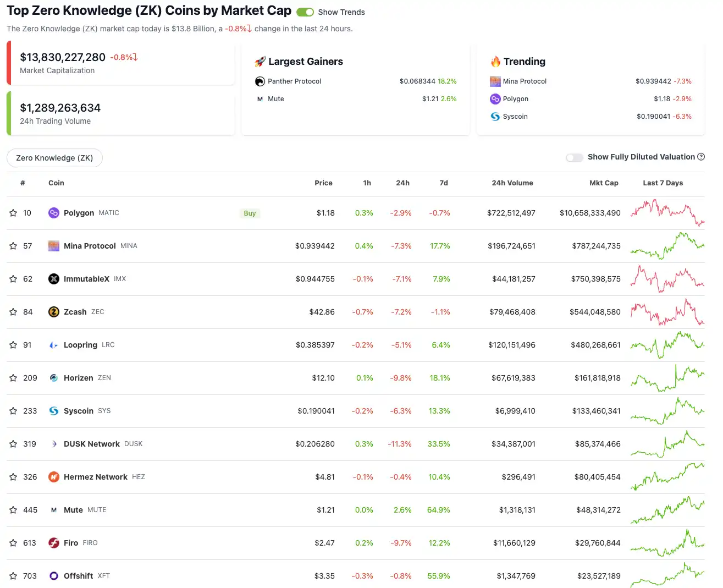Click Loopring 24h volume $120,151,496
Image resolution: width=723 pixels, height=588 pixels.
pyautogui.click(x=512, y=345)
